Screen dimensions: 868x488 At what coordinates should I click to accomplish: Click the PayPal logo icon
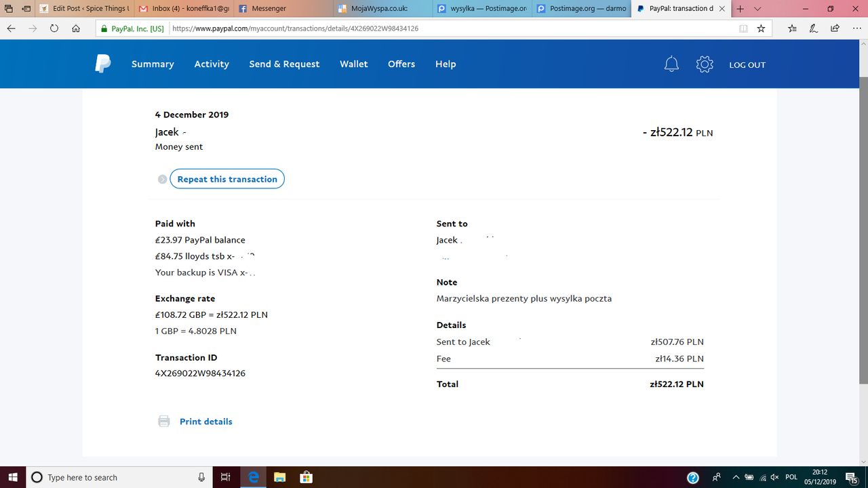(x=102, y=64)
